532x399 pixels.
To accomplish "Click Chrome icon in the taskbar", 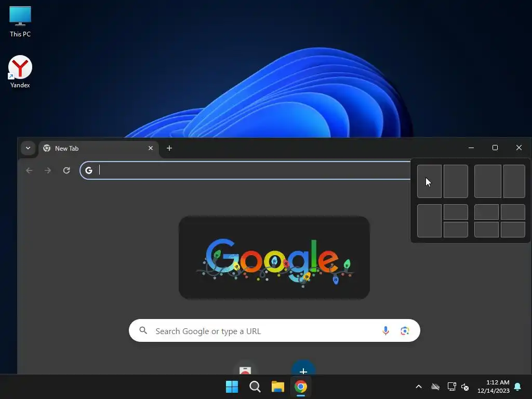I will point(301,387).
